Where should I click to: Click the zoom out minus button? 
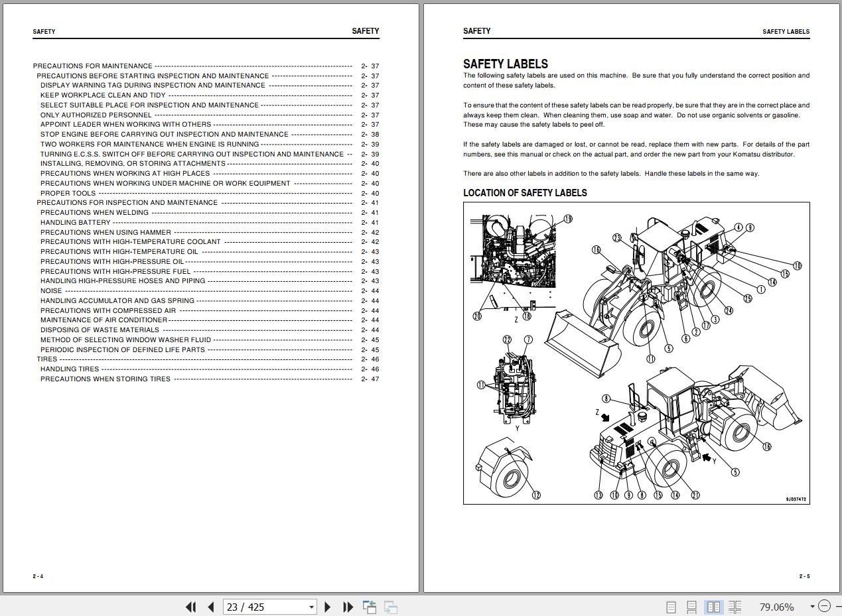pos(824,606)
